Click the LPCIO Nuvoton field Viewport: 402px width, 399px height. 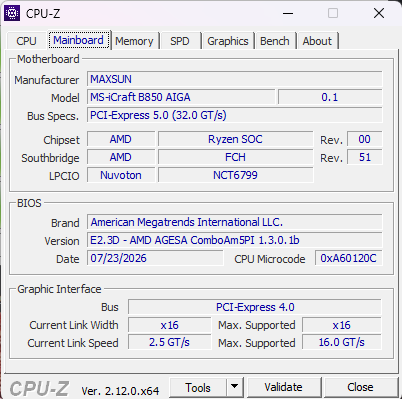(121, 175)
